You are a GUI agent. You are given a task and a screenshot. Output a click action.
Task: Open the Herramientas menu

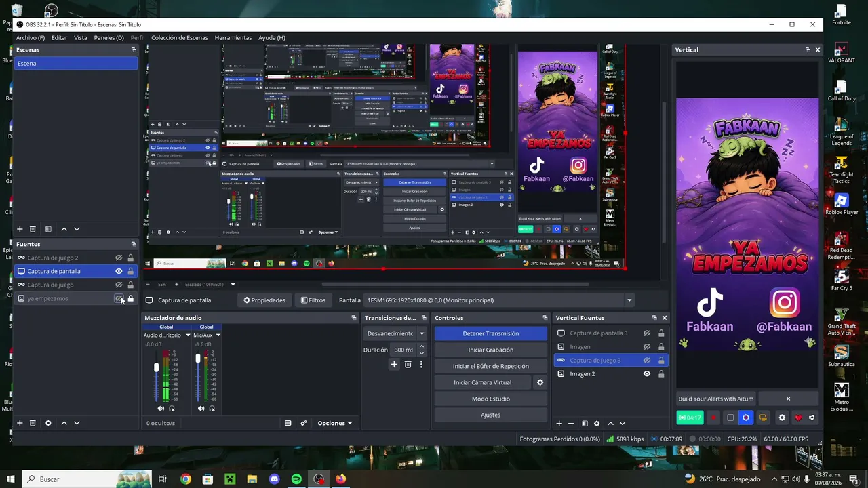pyautogui.click(x=233, y=38)
